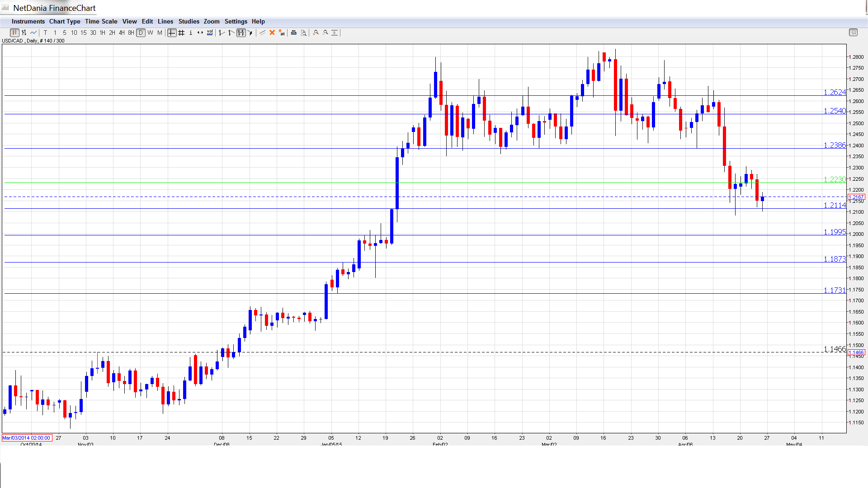The width and height of the screenshot is (868, 488).
Task: Select the 4H time scale button
Action: click(x=122, y=33)
